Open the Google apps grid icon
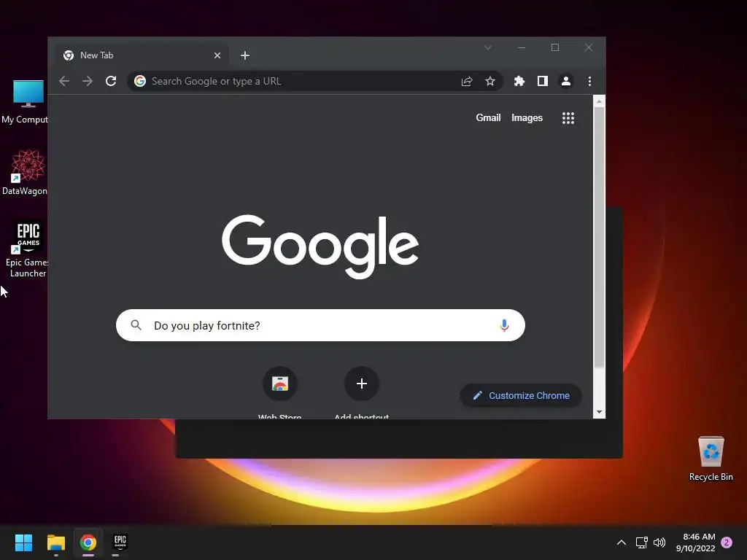747x560 pixels. (x=568, y=118)
